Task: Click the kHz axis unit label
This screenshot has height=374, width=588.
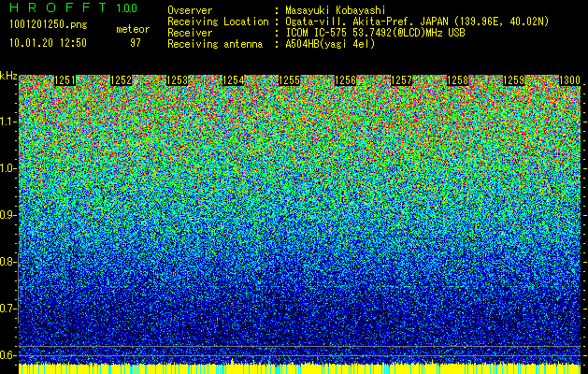Action: (x=8, y=76)
